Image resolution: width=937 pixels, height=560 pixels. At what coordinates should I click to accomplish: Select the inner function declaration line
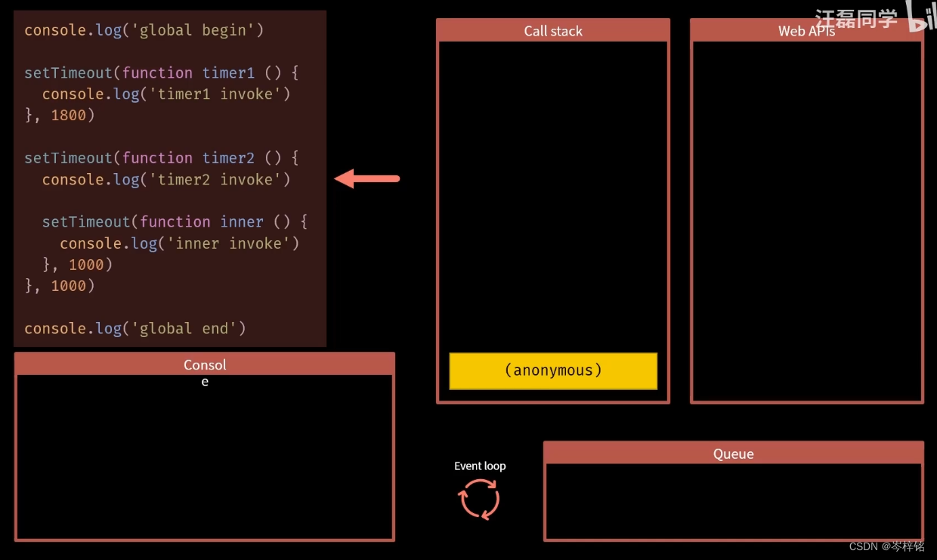pyautogui.click(x=174, y=221)
